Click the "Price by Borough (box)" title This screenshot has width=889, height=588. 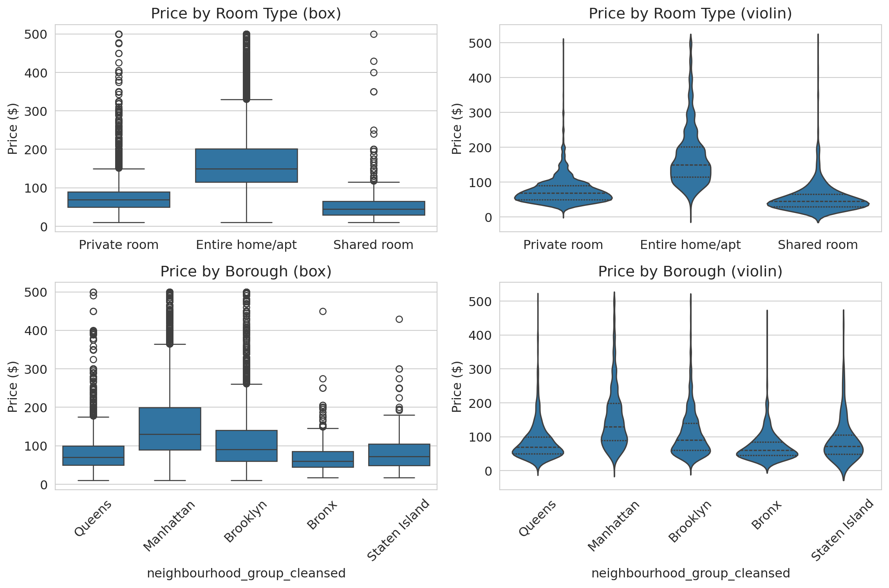pyautogui.click(x=246, y=271)
